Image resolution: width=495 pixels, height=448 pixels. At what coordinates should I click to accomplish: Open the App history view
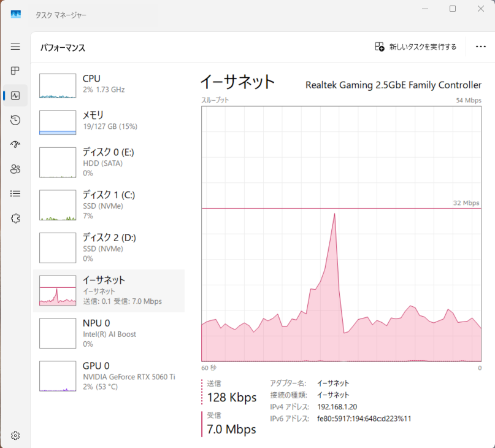click(x=15, y=120)
